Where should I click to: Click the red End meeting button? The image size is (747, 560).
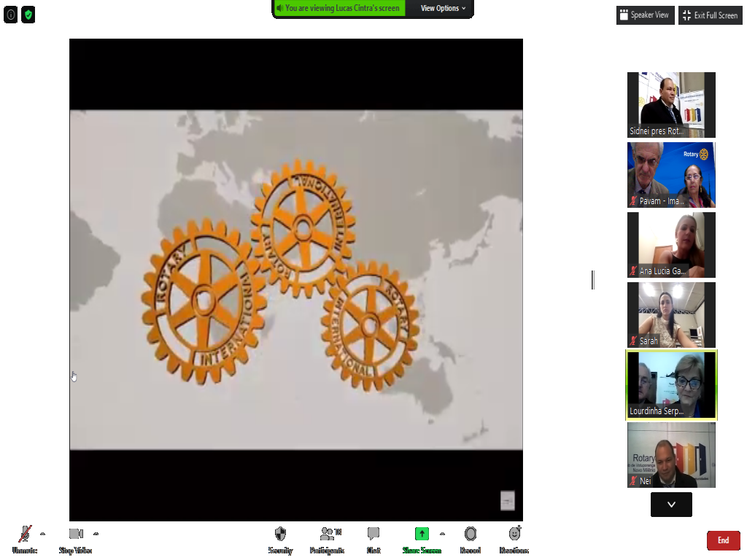(x=723, y=540)
